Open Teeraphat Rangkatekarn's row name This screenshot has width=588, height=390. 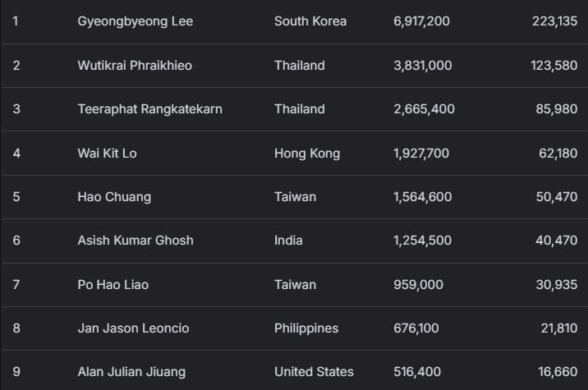pos(149,109)
